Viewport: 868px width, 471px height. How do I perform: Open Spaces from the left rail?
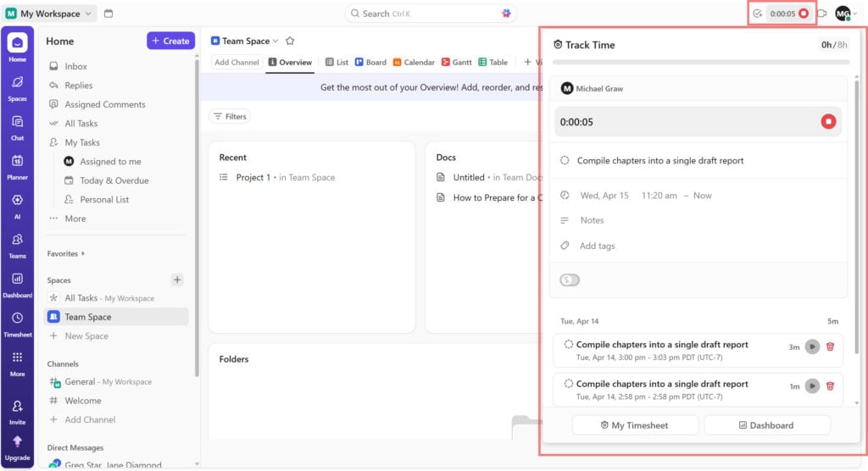[x=17, y=88]
